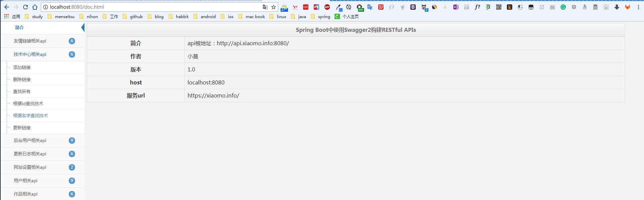Bookmark this page with the star icon

274,7
